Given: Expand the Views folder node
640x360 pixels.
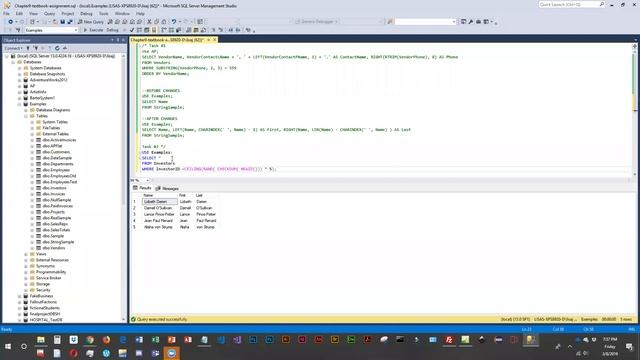Looking at the screenshot, I should pyautogui.click(x=26, y=254).
